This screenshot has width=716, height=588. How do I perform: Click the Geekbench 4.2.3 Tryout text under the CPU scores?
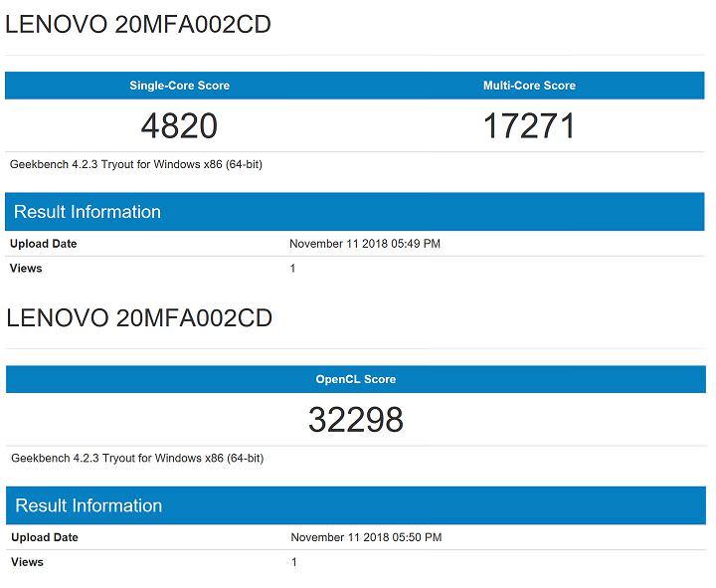[x=136, y=164]
